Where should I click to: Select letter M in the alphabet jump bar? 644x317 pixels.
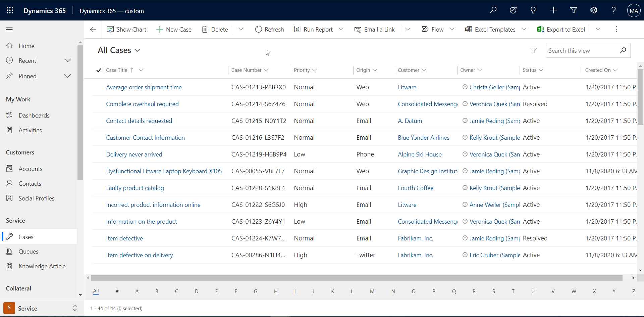pyautogui.click(x=372, y=291)
